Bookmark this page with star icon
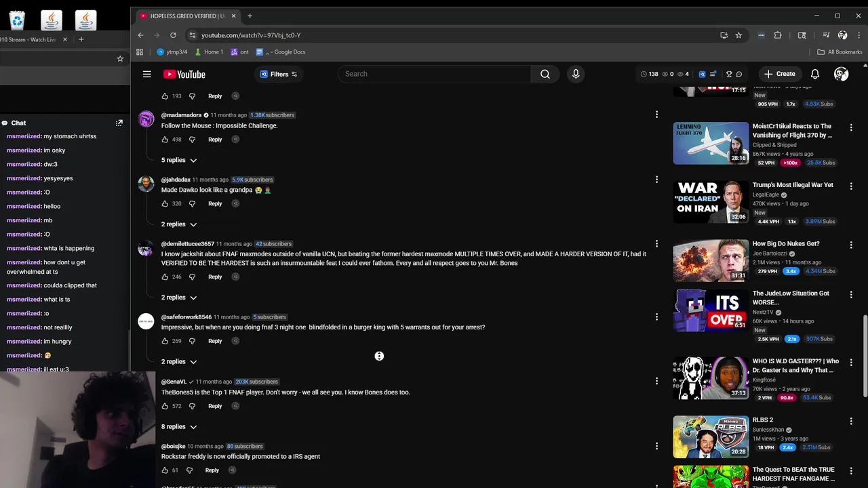The height and width of the screenshot is (488, 868). click(x=738, y=35)
